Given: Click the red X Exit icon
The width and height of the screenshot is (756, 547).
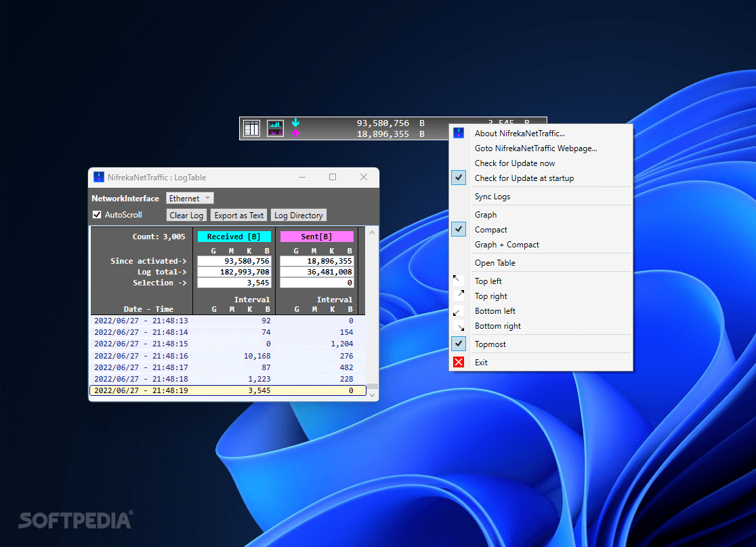Looking at the screenshot, I should coord(459,362).
